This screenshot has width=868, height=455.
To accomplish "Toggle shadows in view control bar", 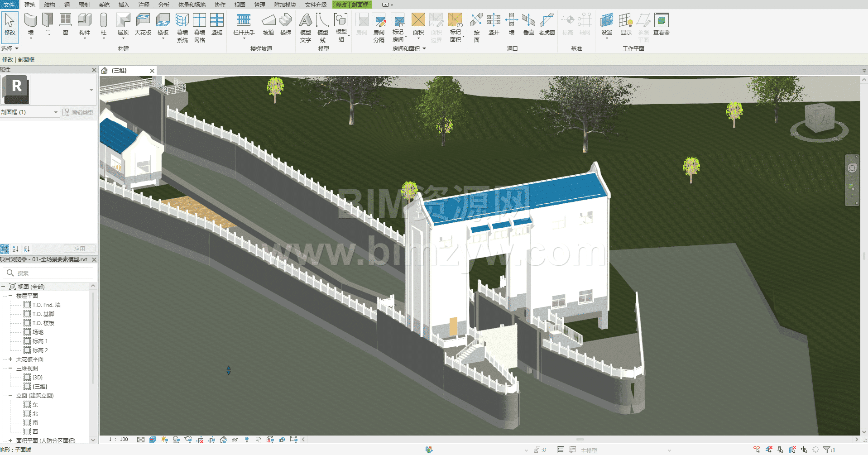I will point(176,440).
